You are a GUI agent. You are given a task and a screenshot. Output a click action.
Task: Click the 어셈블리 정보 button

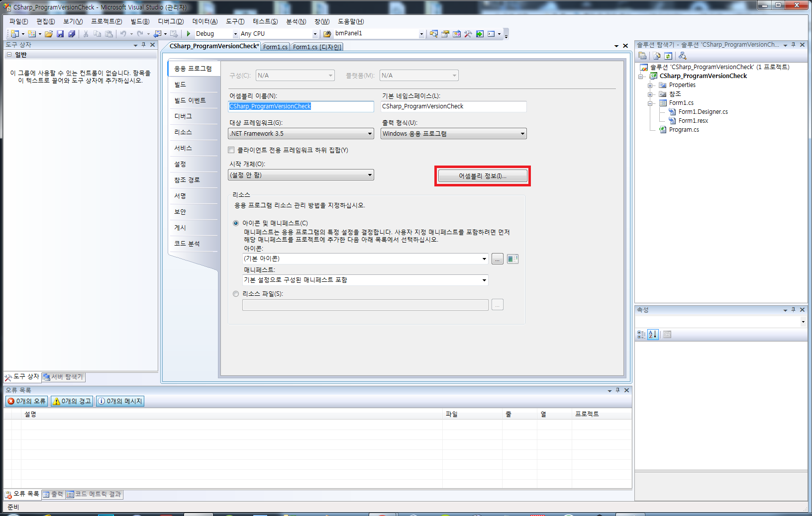click(x=483, y=176)
